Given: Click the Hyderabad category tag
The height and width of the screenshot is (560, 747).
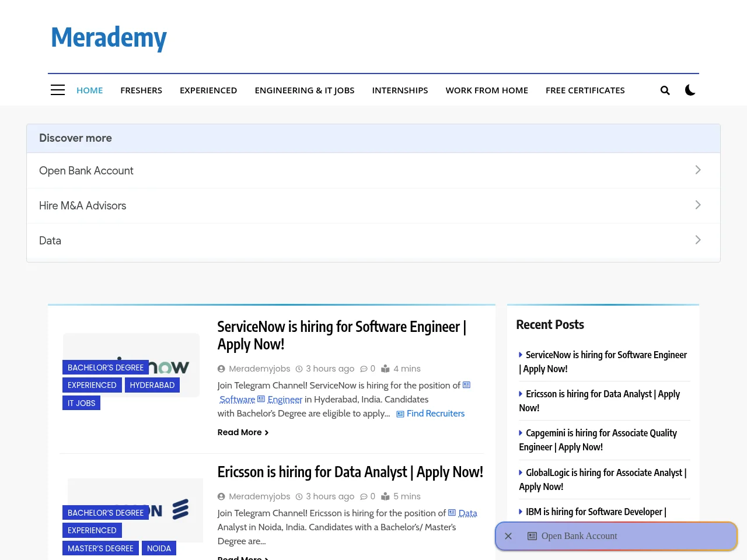Looking at the screenshot, I should point(152,385).
